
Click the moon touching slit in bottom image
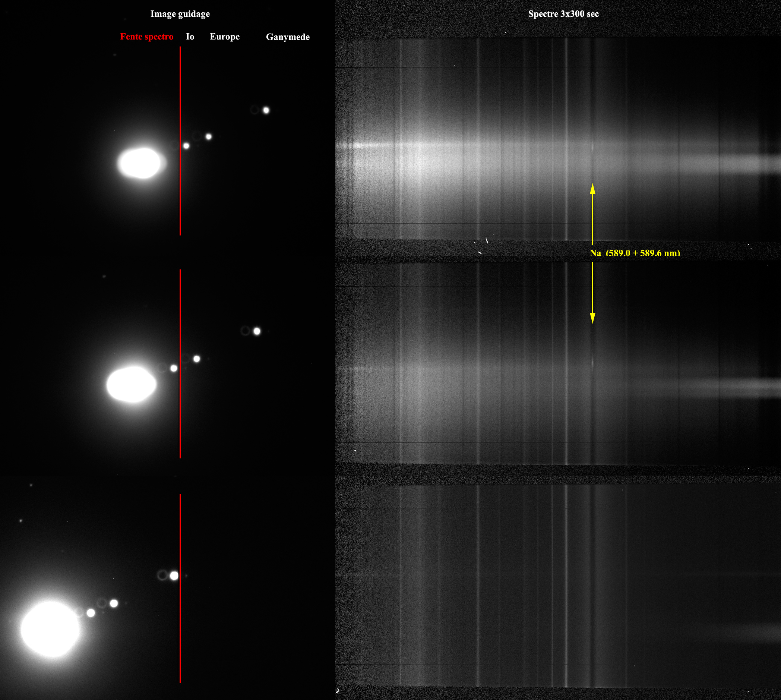coord(174,576)
